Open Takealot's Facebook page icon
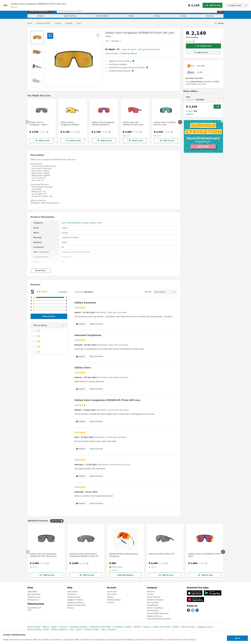Screen dimensions: 251x644 [189, 610]
